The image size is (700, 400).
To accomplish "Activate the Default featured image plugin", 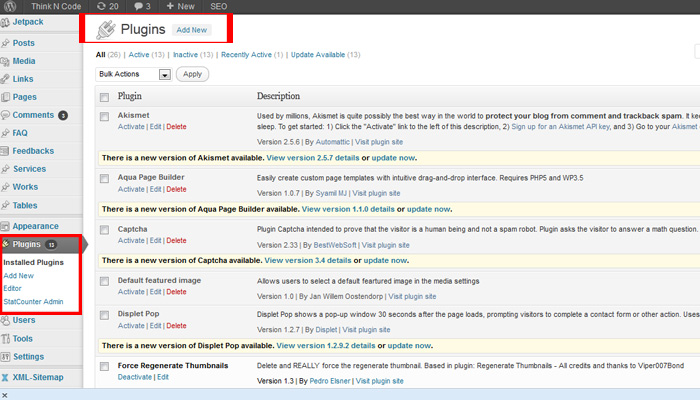I will pos(131,292).
